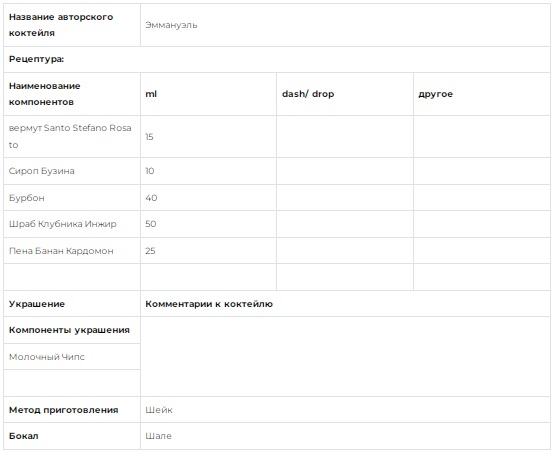This screenshot has height=456, width=555.
Task: Select the 'Пена Банан Кардомон' ingredient cell
Action: coord(72,251)
